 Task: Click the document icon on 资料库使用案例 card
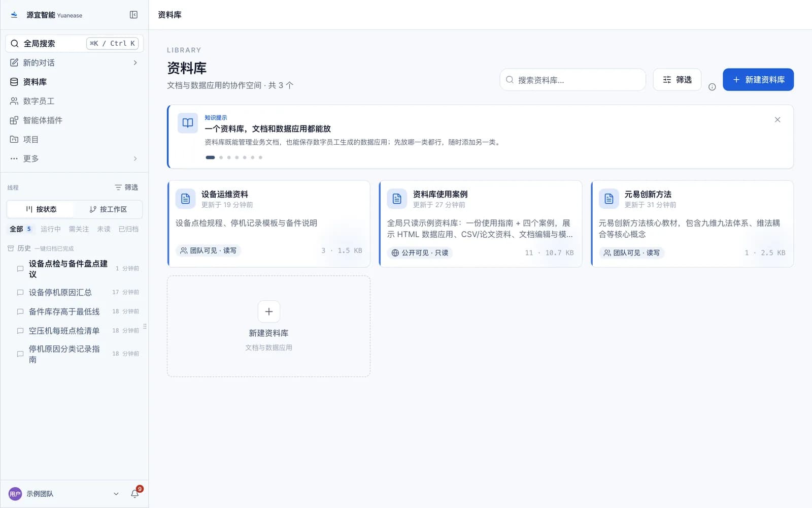coord(397,199)
